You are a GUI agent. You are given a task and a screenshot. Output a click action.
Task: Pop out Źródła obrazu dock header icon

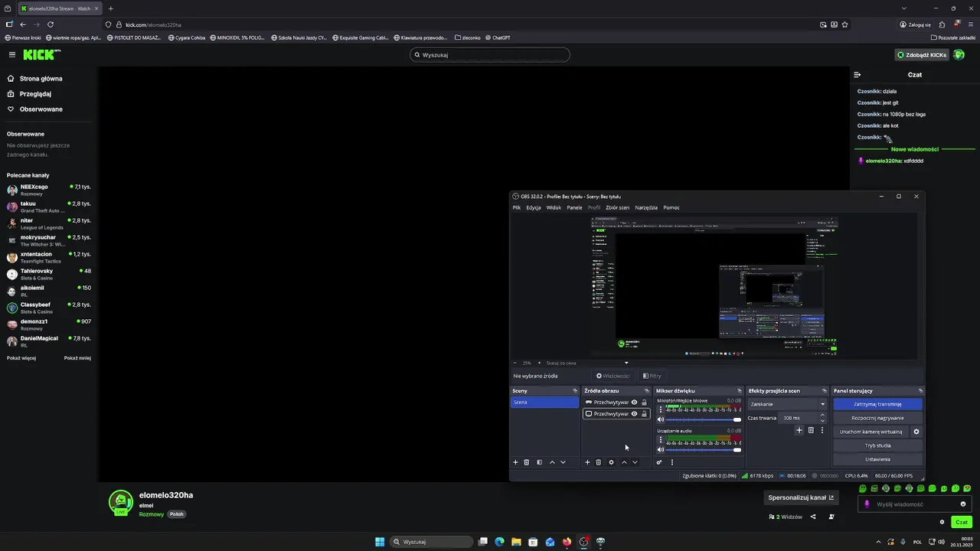[x=647, y=391]
